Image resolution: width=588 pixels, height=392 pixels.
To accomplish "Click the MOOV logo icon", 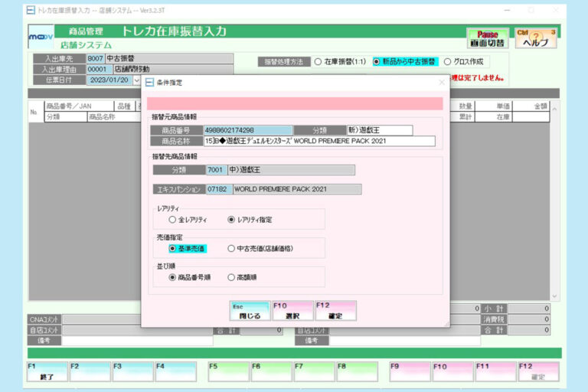I will click(41, 37).
